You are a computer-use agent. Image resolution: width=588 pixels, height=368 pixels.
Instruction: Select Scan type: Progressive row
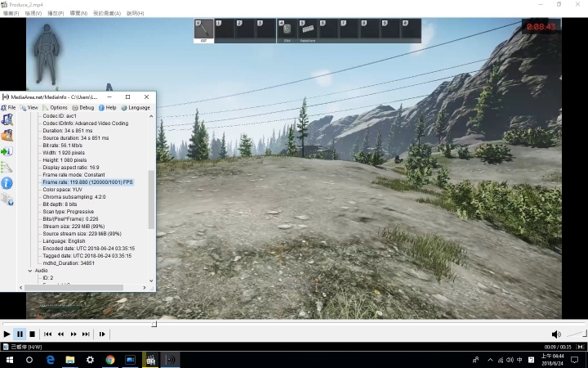click(x=69, y=212)
